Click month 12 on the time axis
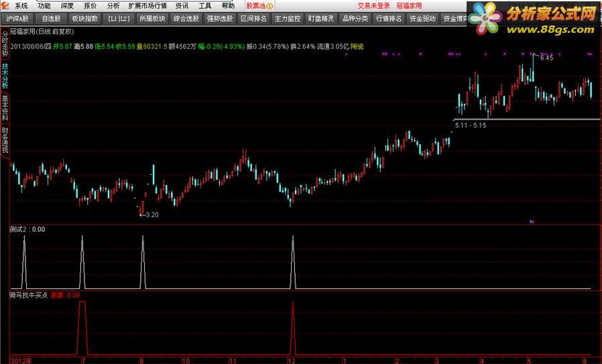602x364 pixels. pyautogui.click(x=292, y=361)
